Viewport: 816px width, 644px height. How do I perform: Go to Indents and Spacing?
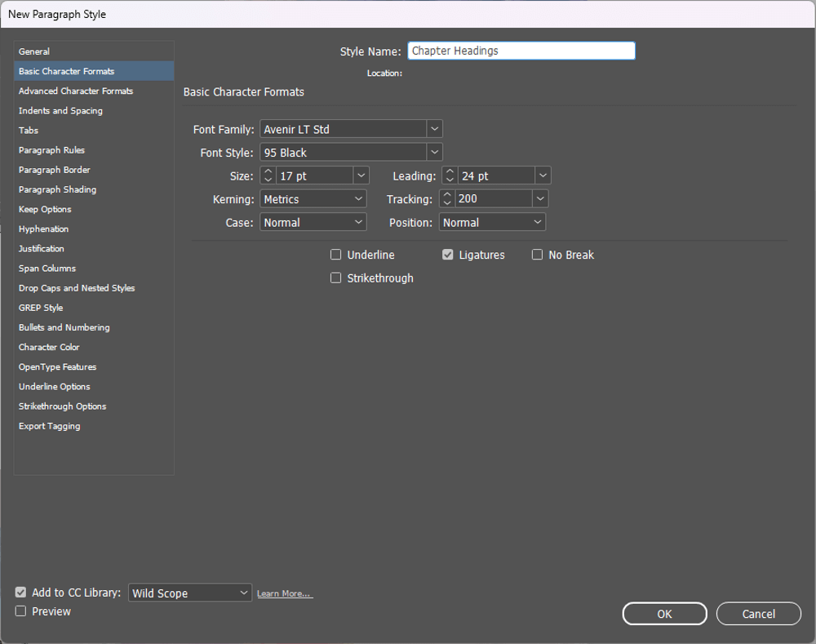point(94,111)
